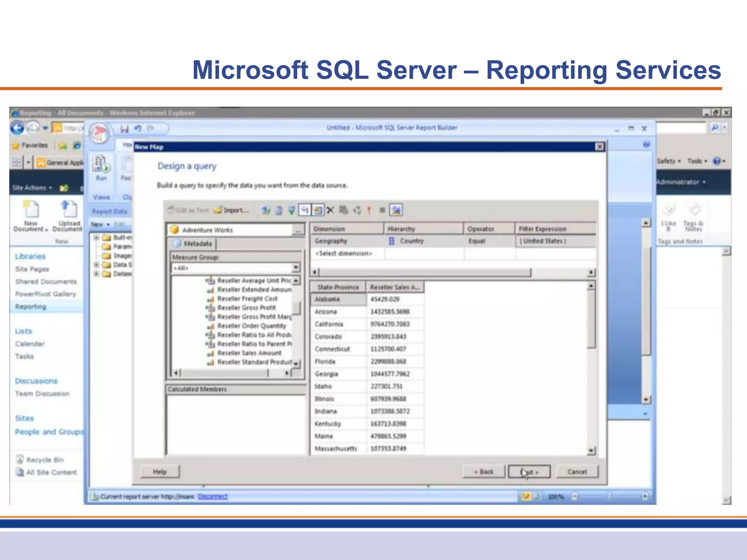
Task: Click the Equal operator cell
Action: (x=490, y=241)
